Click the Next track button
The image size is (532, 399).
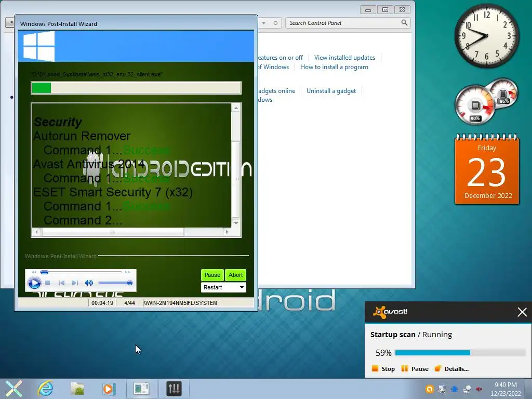(x=75, y=283)
